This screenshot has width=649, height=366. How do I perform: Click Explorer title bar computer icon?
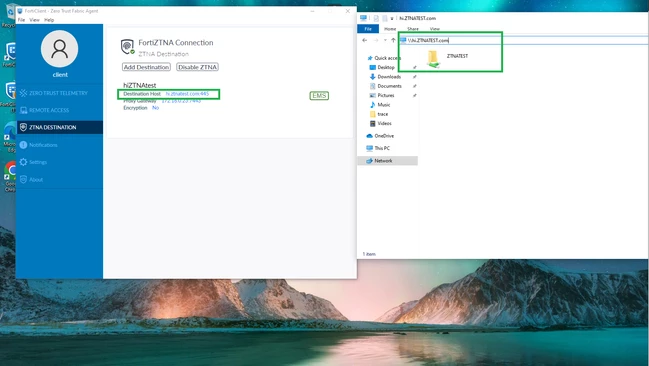(x=363, y=18)
